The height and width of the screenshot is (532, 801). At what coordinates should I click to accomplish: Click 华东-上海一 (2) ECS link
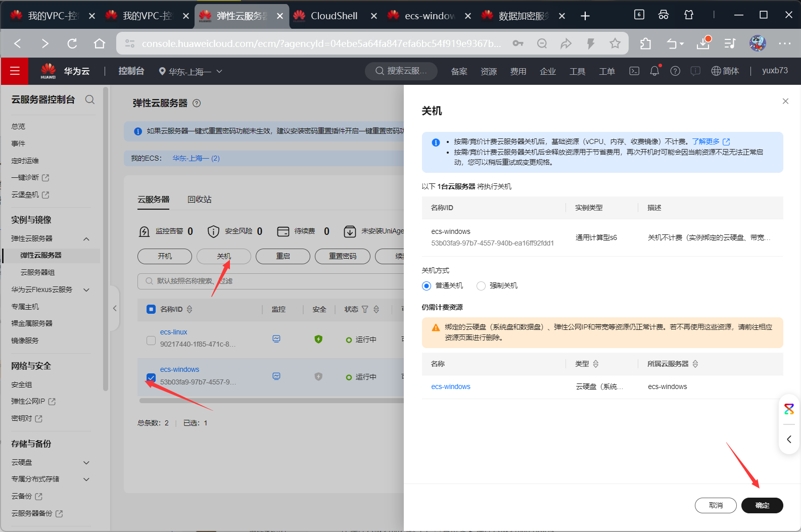196,158
